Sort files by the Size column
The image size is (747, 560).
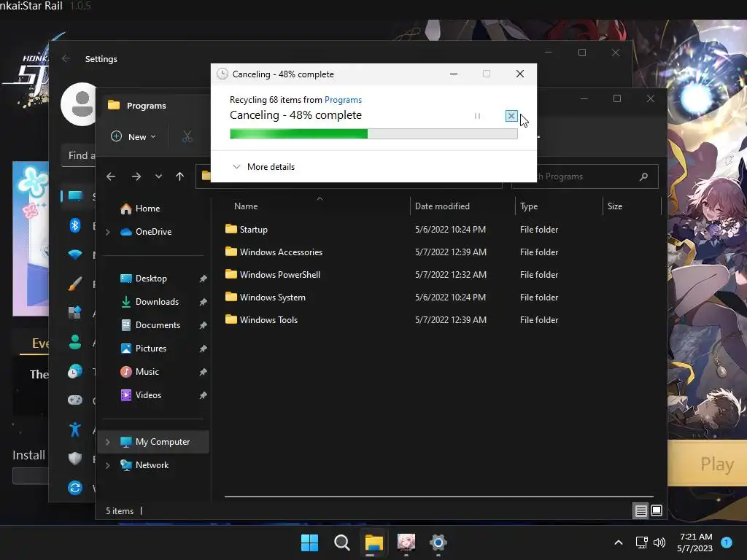[615, 206]
